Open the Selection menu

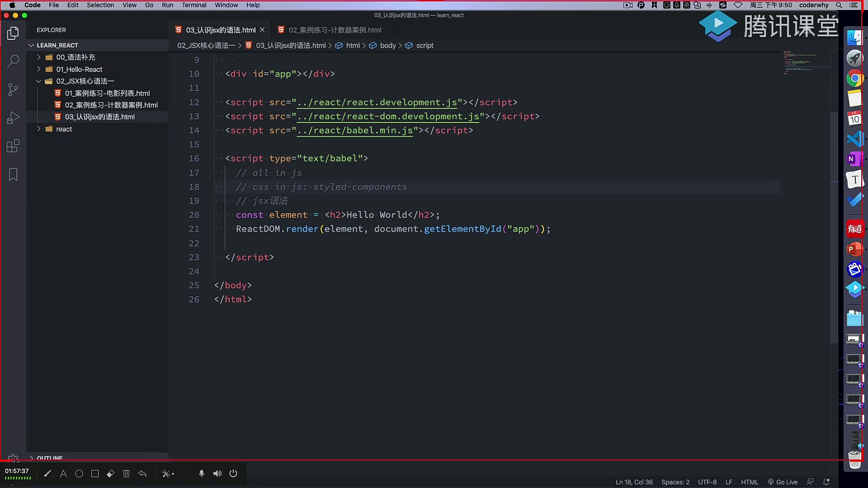click(100, 5)
